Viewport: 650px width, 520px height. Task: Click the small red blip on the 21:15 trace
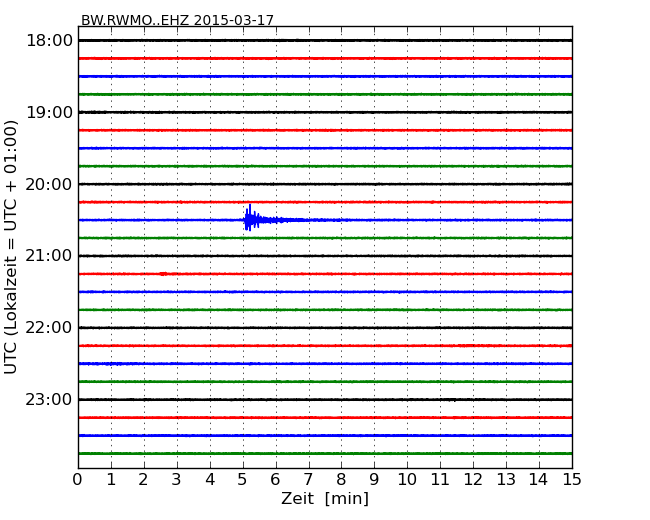click(x=163, y=274)
